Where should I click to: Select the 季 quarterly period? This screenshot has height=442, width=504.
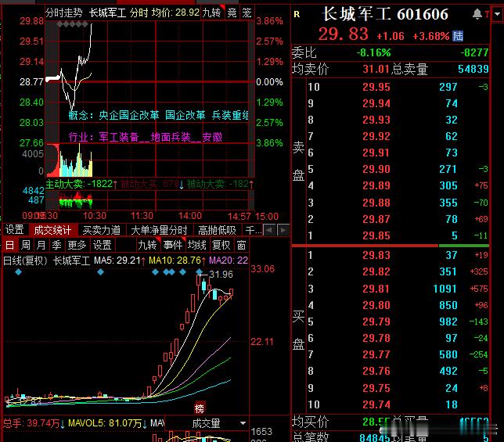[x=56, y=245]
